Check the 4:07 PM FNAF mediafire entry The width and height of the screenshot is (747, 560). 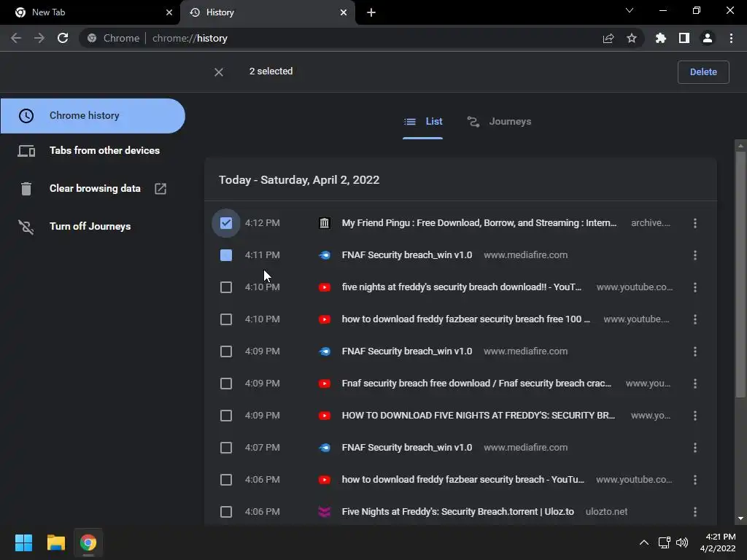click(x=226, y=448)
